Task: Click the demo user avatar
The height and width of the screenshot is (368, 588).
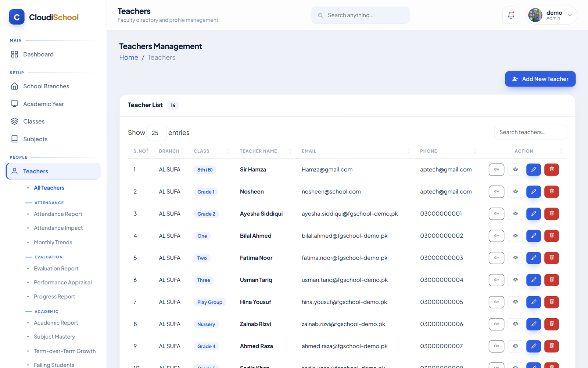Action: [x=535, y=15]
